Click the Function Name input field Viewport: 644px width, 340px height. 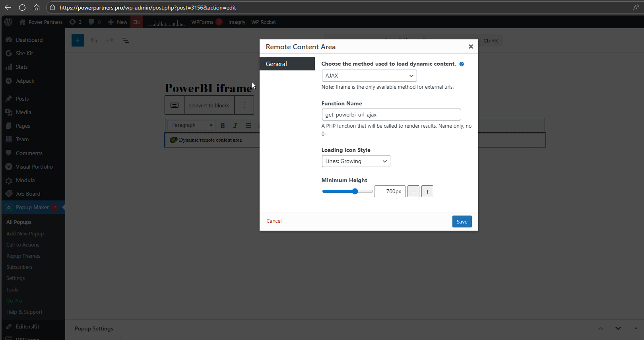(391, 115)
